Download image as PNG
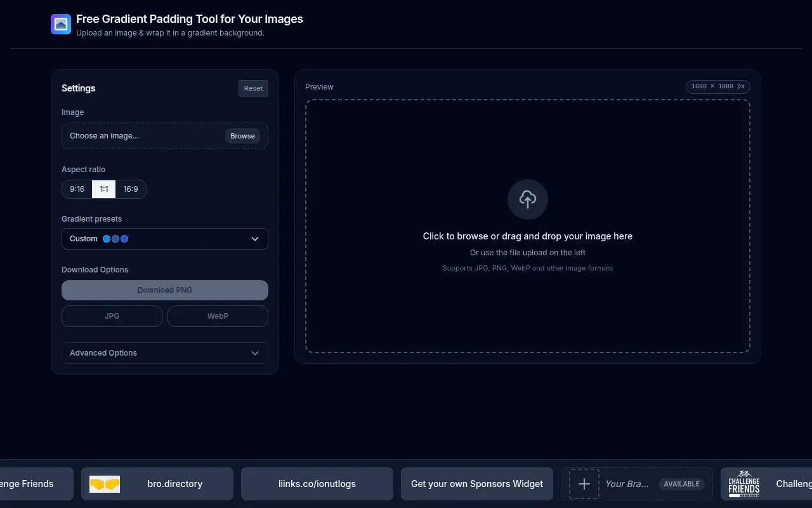The image size is (812, 508). [165, 290]
